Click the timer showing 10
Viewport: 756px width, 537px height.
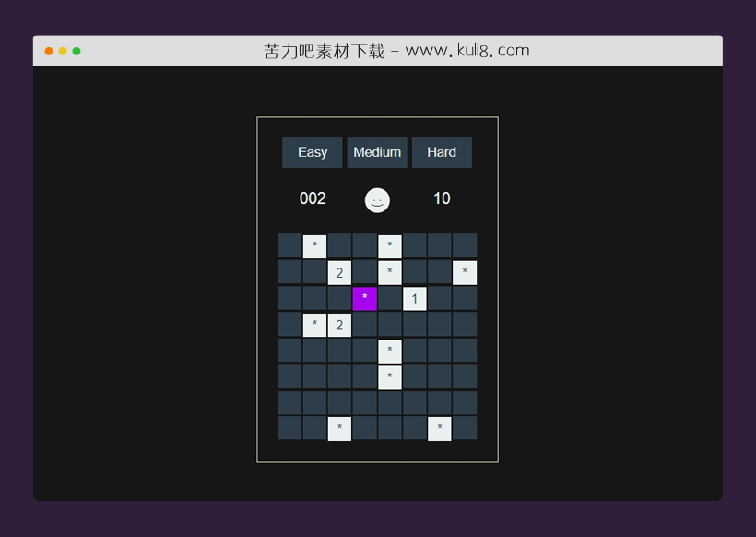pyautogui.click(x=442, y=198)
